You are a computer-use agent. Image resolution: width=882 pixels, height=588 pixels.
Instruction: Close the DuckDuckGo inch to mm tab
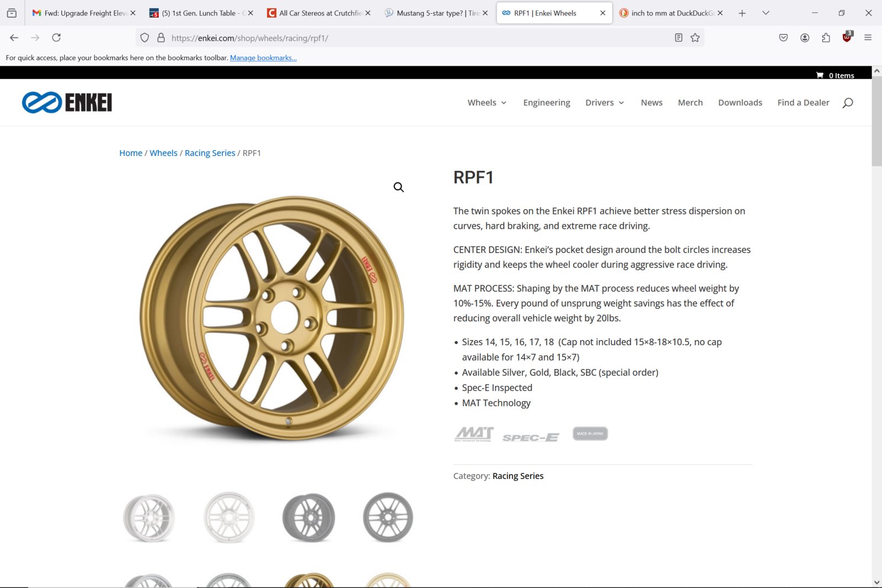coord(720,13)
